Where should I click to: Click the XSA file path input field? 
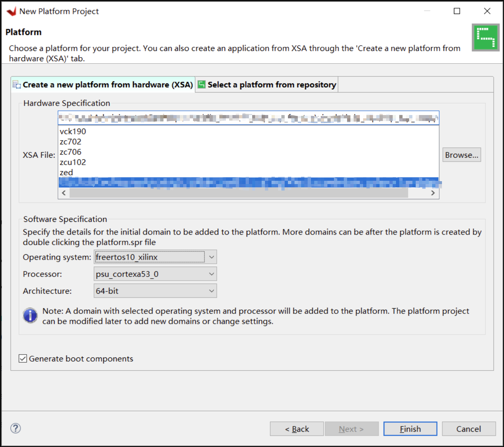pyautogui.click(x=249, y=118)
